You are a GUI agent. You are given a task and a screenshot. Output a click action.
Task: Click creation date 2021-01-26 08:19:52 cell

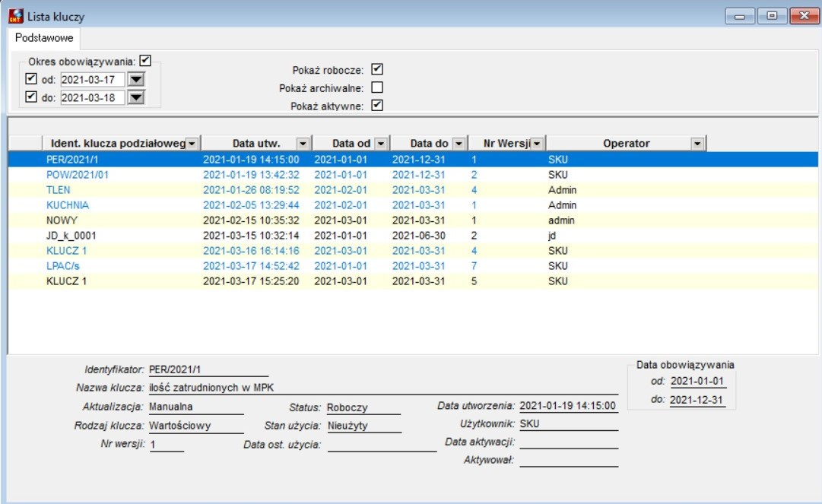pyautogui.click(x=251, y=189)
